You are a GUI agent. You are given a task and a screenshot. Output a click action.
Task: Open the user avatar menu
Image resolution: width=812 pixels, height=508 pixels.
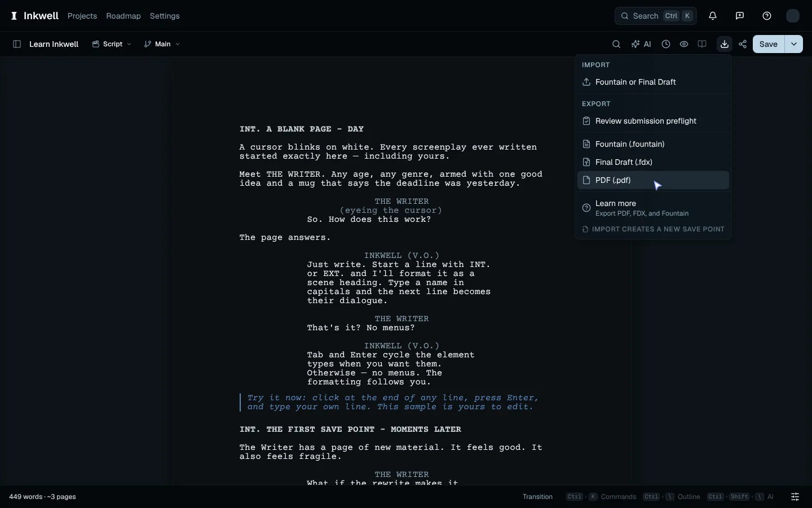pos(793,16)
